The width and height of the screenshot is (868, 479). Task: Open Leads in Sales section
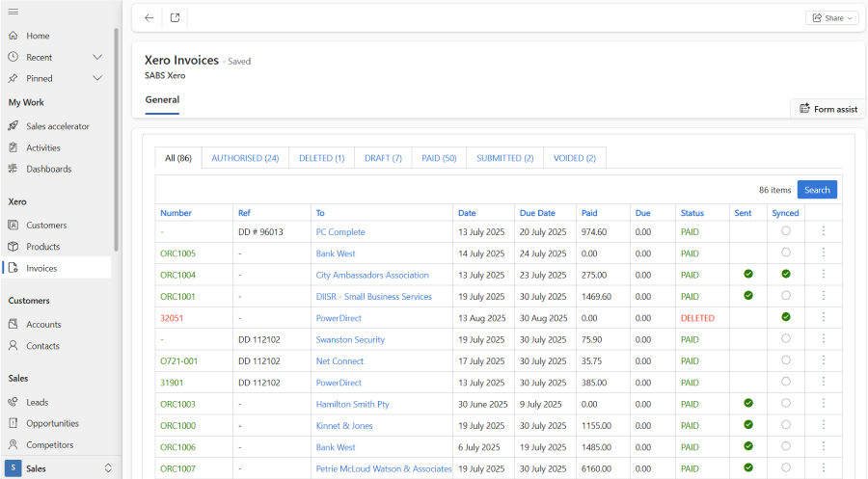37,402
